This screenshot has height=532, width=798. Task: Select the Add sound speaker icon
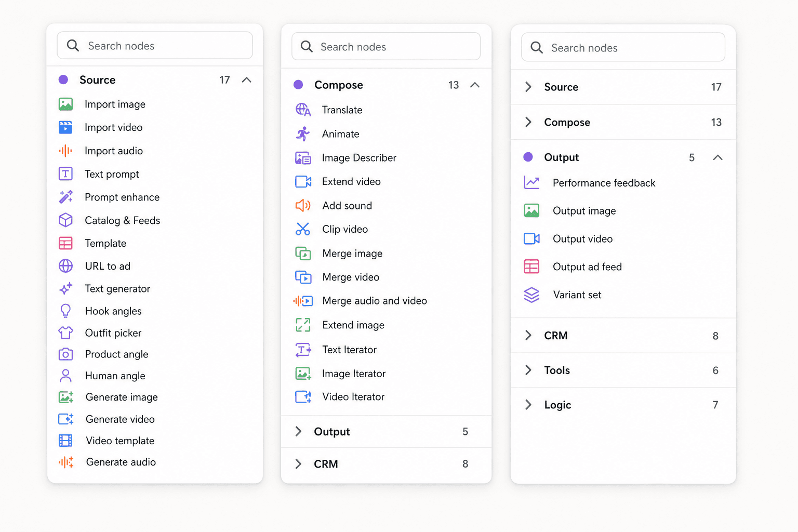(303, 206)
